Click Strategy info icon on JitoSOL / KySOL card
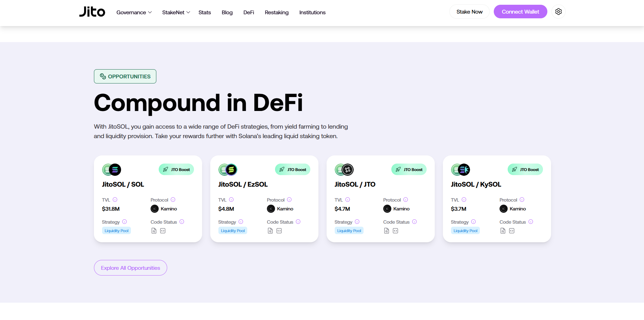Screen dimensions: 644x320 (473, 222)
